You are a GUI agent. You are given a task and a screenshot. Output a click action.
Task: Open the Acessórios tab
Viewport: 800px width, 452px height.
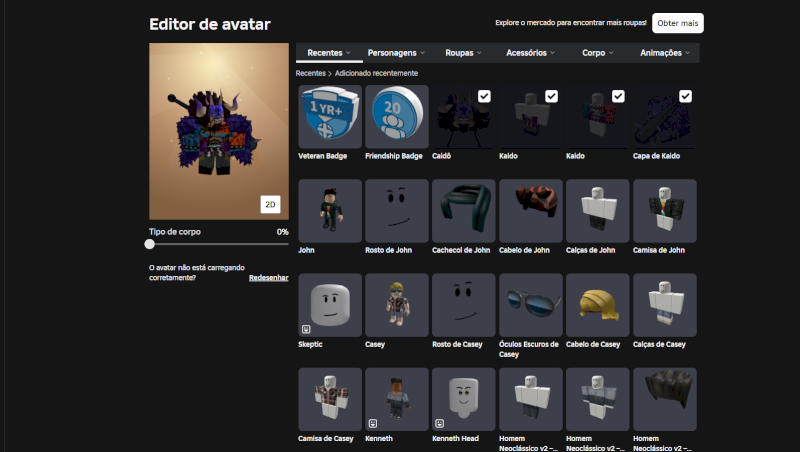click(530, 53)
